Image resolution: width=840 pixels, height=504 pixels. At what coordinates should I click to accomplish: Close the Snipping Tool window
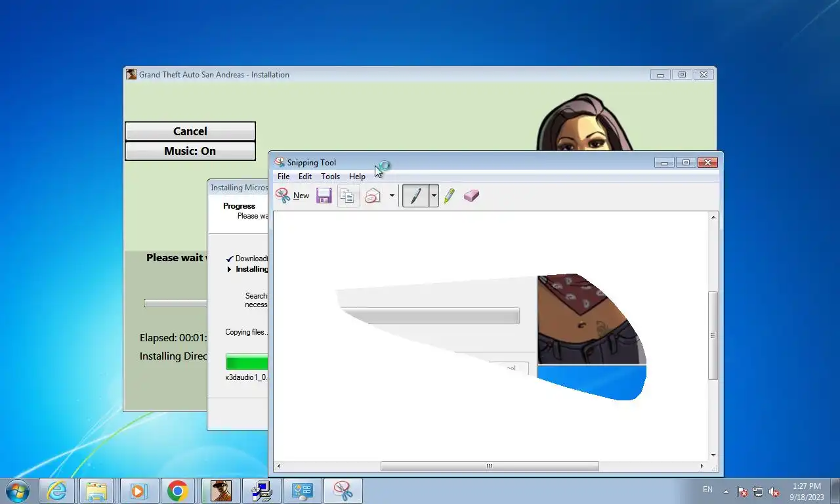707,163
